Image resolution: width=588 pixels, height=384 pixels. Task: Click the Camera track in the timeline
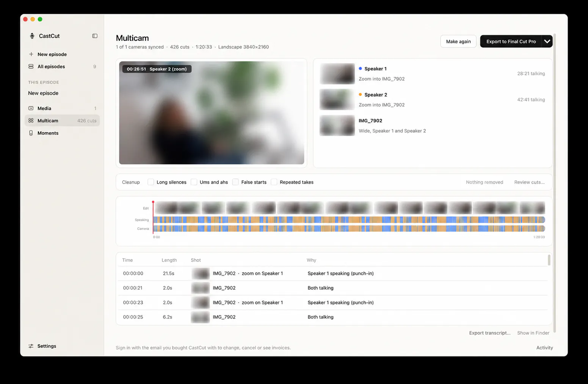(349, 228)
